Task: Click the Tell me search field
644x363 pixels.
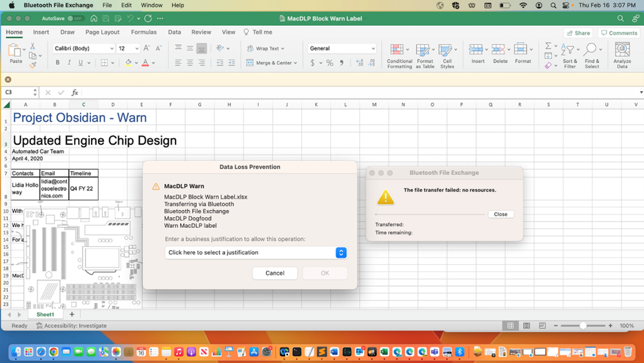Action: point(258,32)
